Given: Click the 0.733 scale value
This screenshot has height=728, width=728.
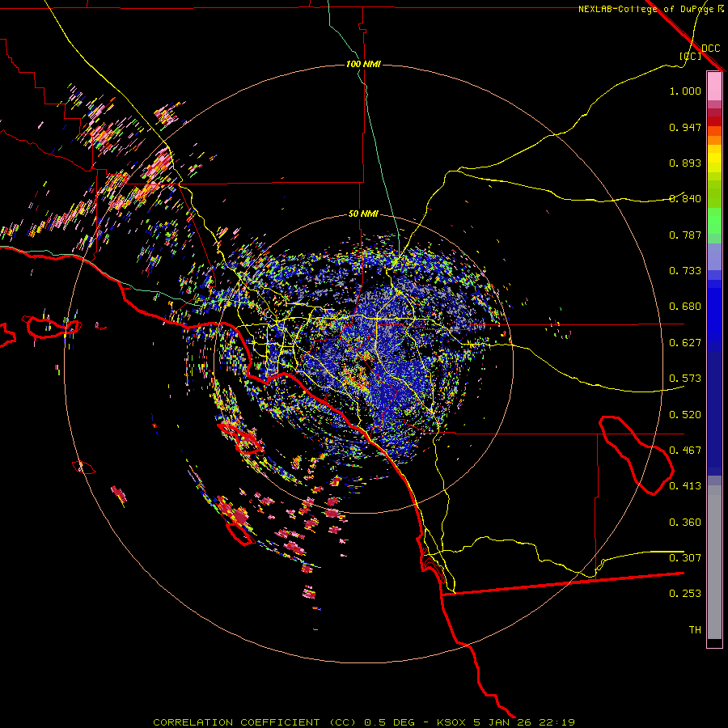Looking at the screenshot, I should click(x=685, y=271).
